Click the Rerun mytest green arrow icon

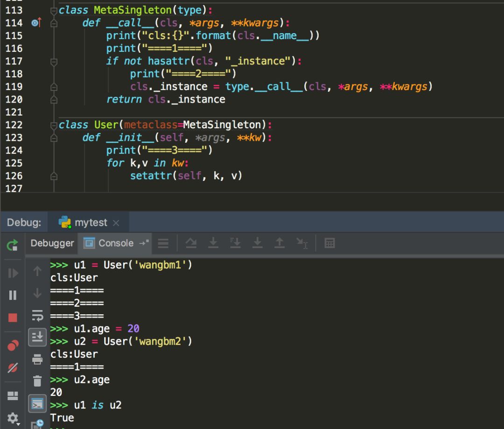tap(12, 245)
